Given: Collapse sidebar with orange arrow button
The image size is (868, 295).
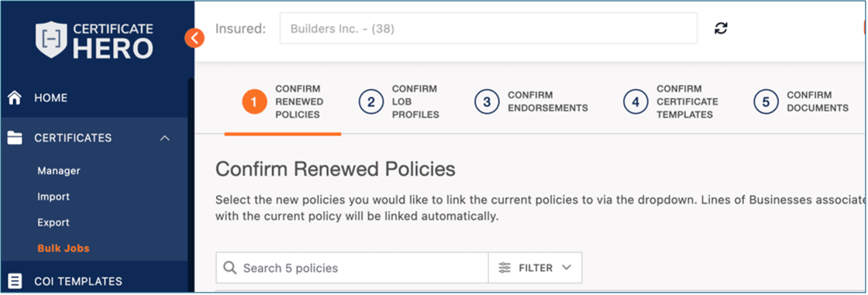Looking at the screenshot, I should point(195,38).
